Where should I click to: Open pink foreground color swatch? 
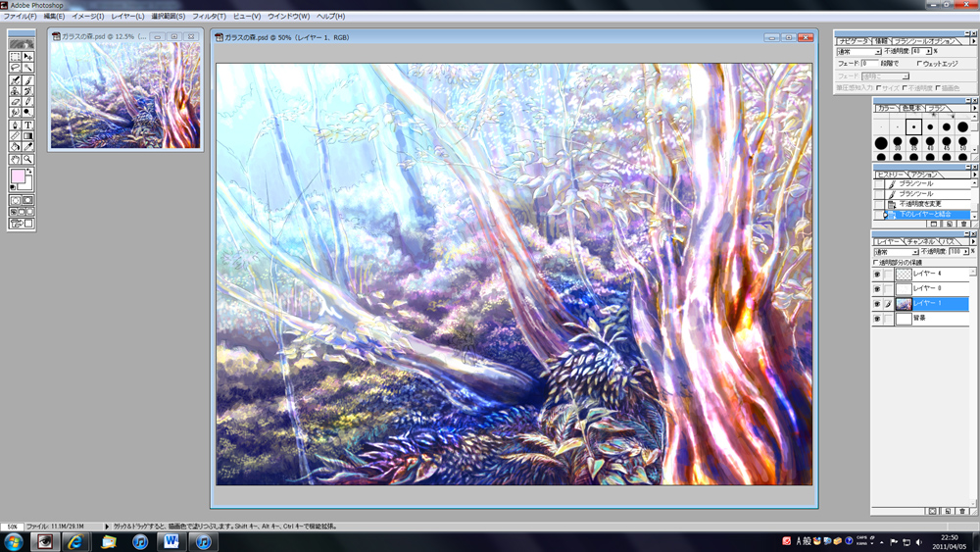[x=18, y=176]
